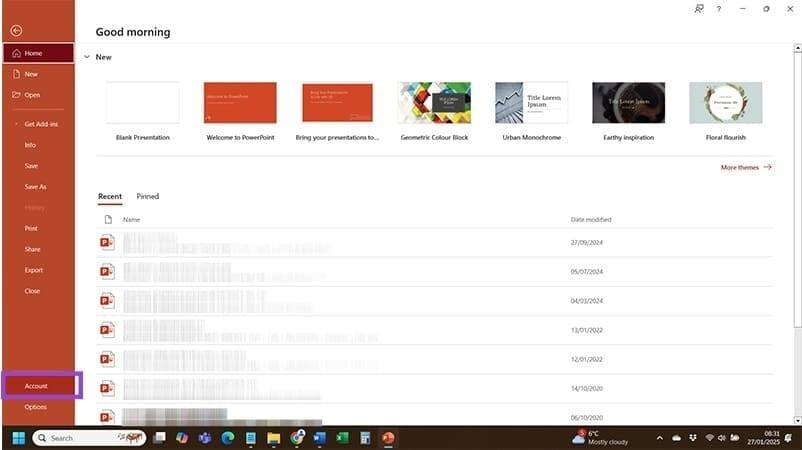Select Urban Monochrome theme
802x450 pixels.
pos(531,111)
